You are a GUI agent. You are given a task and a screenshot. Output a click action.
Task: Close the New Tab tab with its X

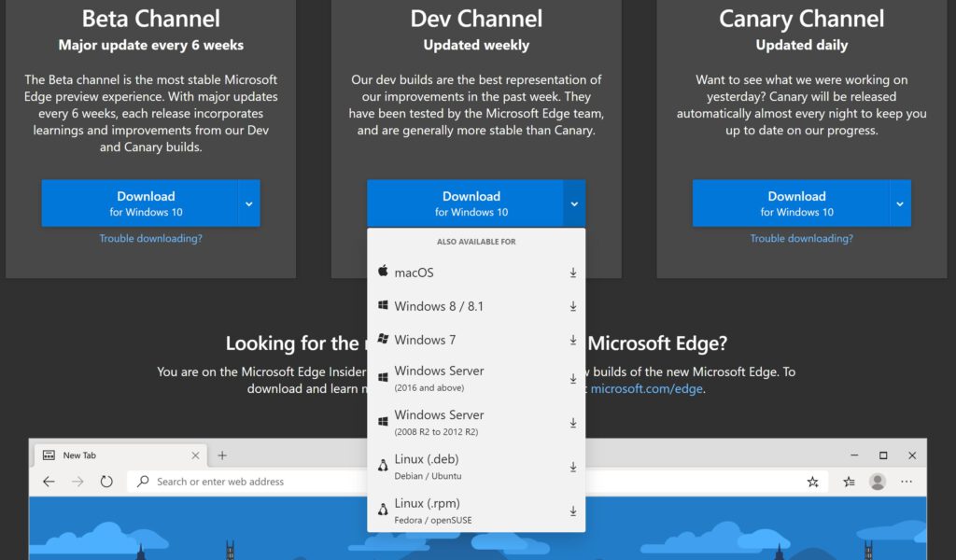[195, 455]
